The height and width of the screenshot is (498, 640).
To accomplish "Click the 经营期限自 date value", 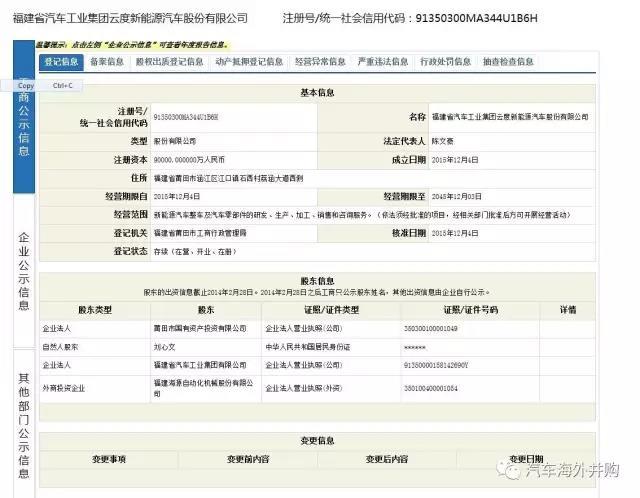I will pos(177,197).
